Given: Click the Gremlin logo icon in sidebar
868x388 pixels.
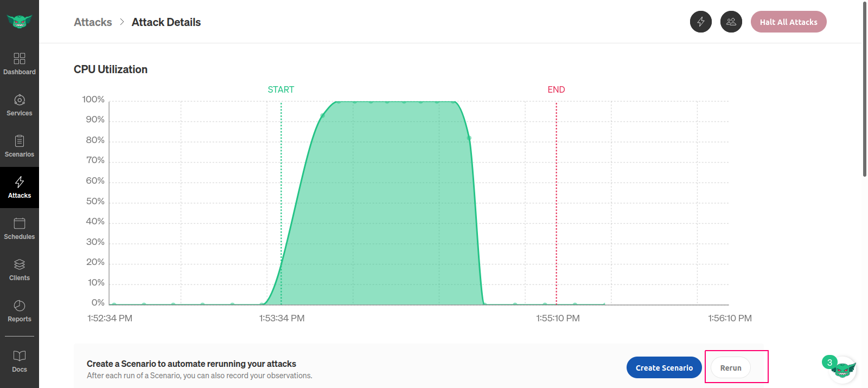Looking at the screenshot, I should click(x=20, y=21).
